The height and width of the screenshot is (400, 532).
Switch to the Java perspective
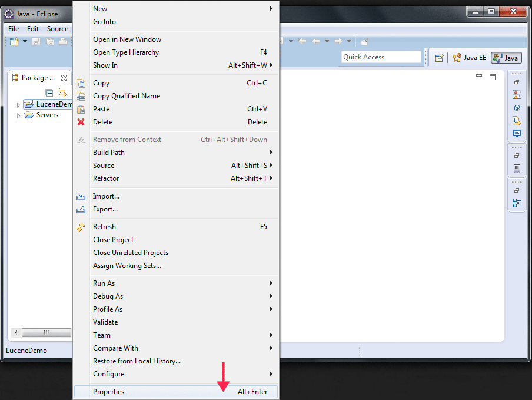(506, 58)
